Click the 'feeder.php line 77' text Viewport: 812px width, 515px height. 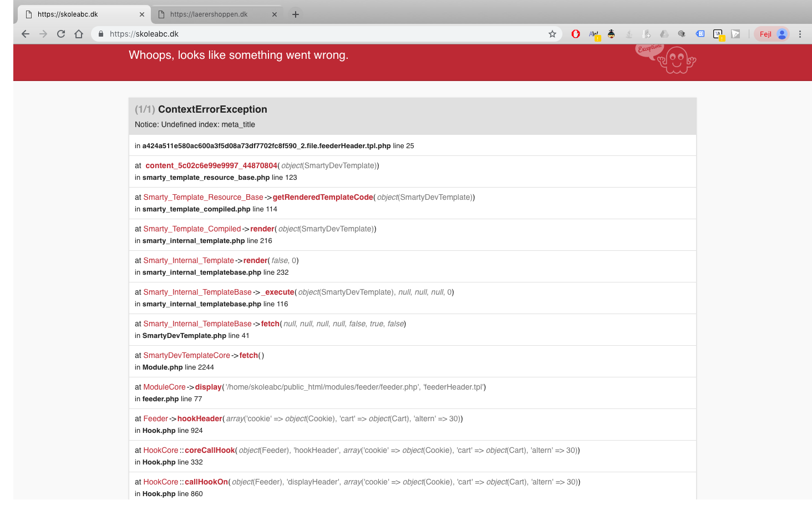(172, 399)
